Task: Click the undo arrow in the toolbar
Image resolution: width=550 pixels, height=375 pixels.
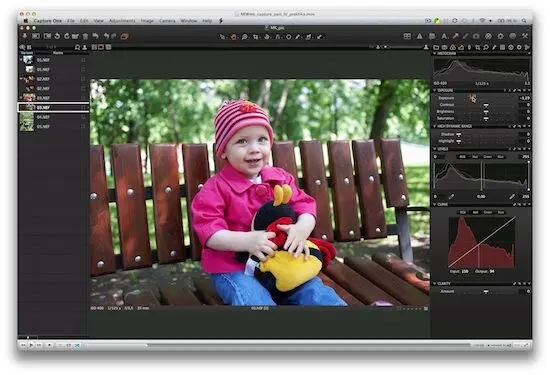Action: [x=95, y=36]
